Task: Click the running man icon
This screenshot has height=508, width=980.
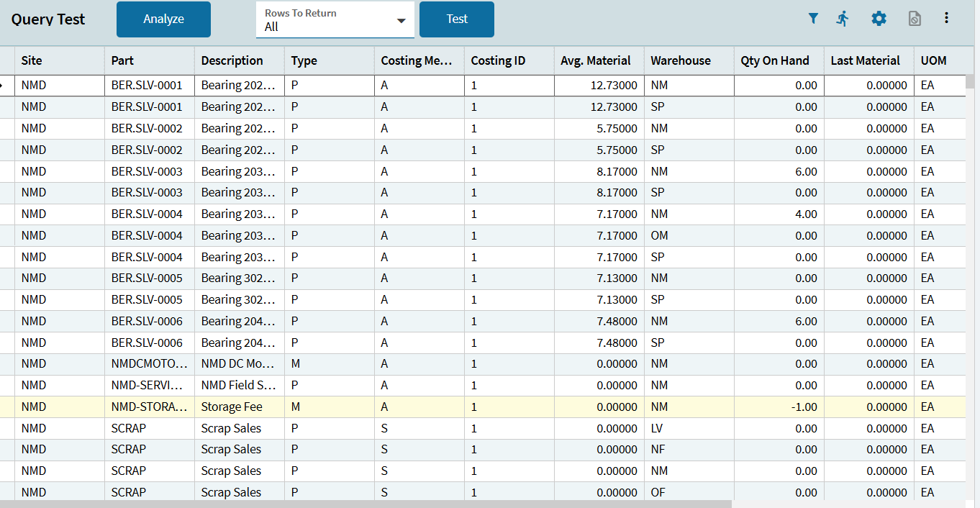Action: click(843, 19)
